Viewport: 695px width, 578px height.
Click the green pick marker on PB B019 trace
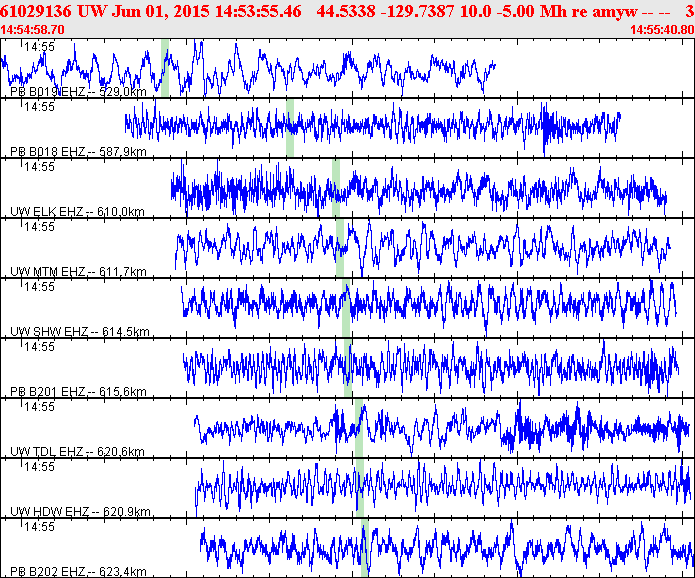click(165, 68)
